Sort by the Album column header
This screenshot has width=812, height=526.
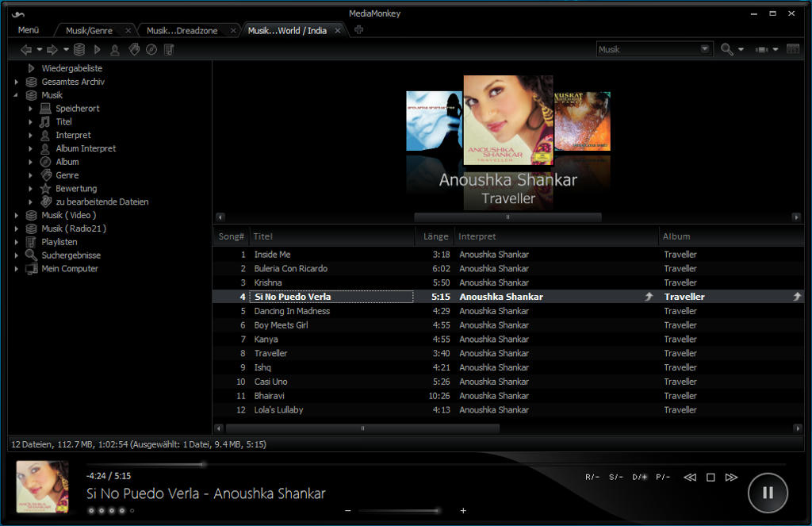[x=731, y=236]
